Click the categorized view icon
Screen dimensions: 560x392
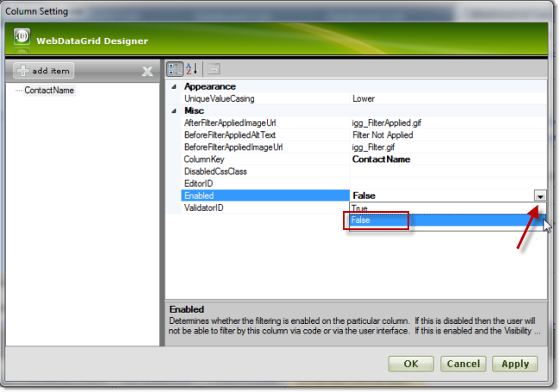(x=173, y=70)
